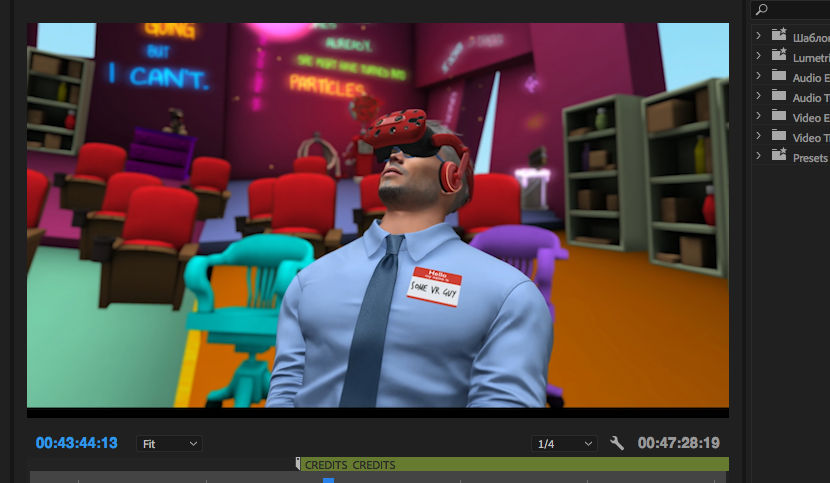Select the Video Effects folder icon
Image resolution: width=830 pixels, height=483 pixels.
(x=779, y=115)
